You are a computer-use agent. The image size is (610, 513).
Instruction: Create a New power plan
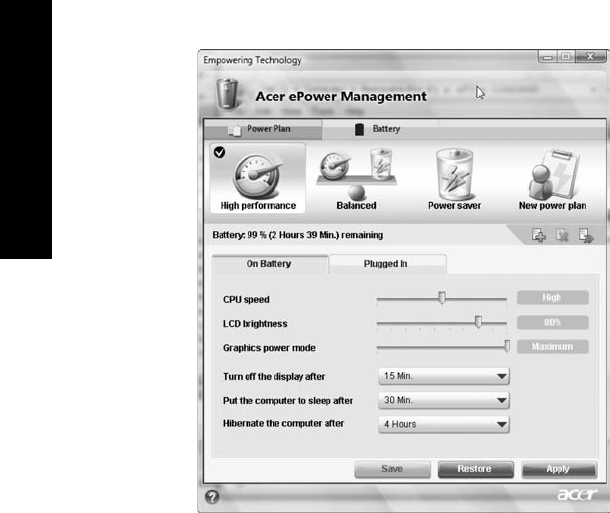552,179
